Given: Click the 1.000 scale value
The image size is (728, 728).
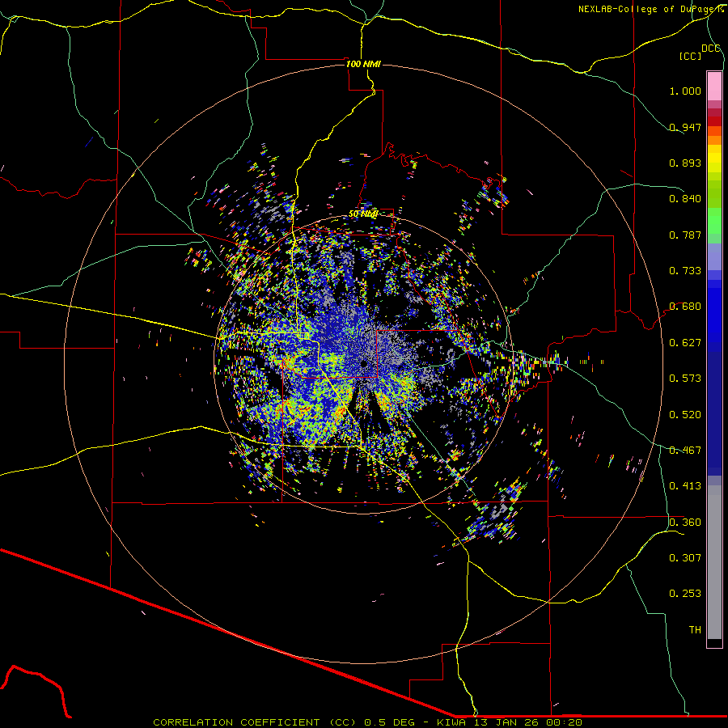Looking at the screenshot, I should click(x=685, y=91).
